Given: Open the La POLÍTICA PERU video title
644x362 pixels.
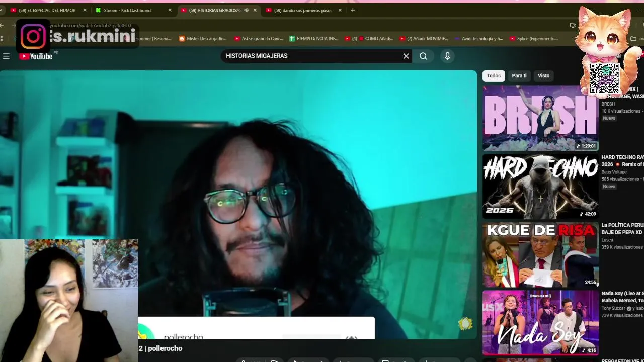Looking at the screenshot, I should click(x=622, y=229).
